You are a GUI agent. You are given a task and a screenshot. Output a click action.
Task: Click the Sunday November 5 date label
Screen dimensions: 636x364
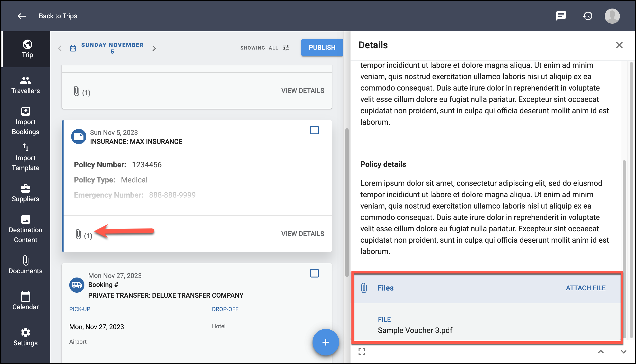click(112, 48)
